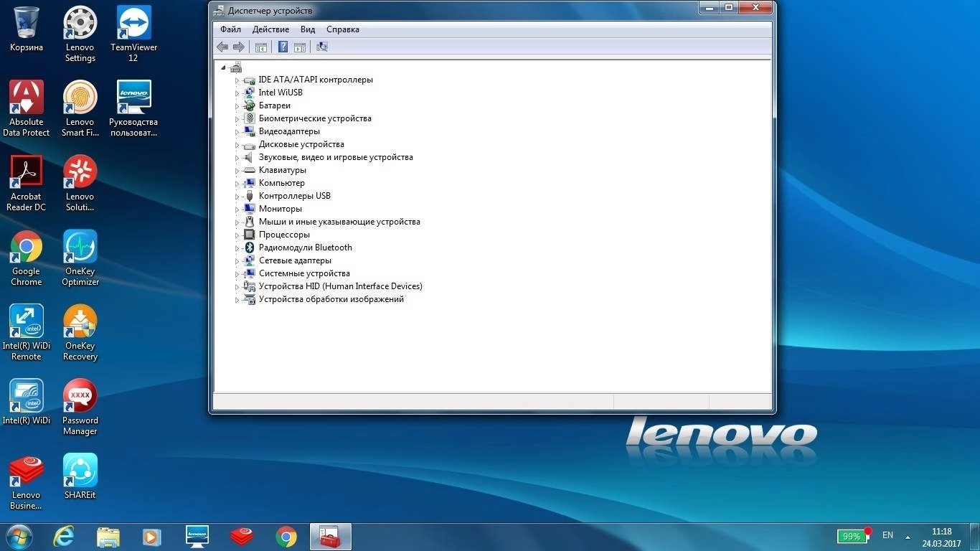The width and height of the screenshot is (980, 551).
Task: Open Windows Media Player from taskbar
Action: (x=151, y=537)
